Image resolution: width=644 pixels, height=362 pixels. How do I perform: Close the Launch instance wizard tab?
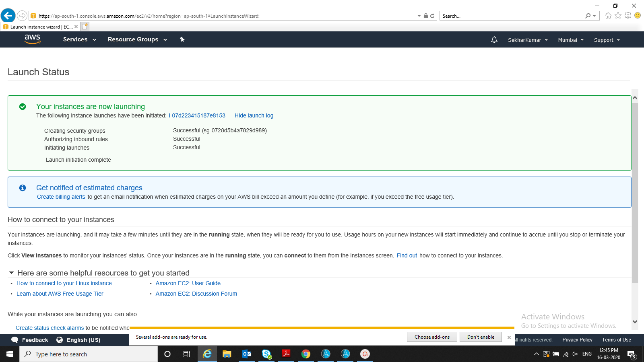point(76,27)
